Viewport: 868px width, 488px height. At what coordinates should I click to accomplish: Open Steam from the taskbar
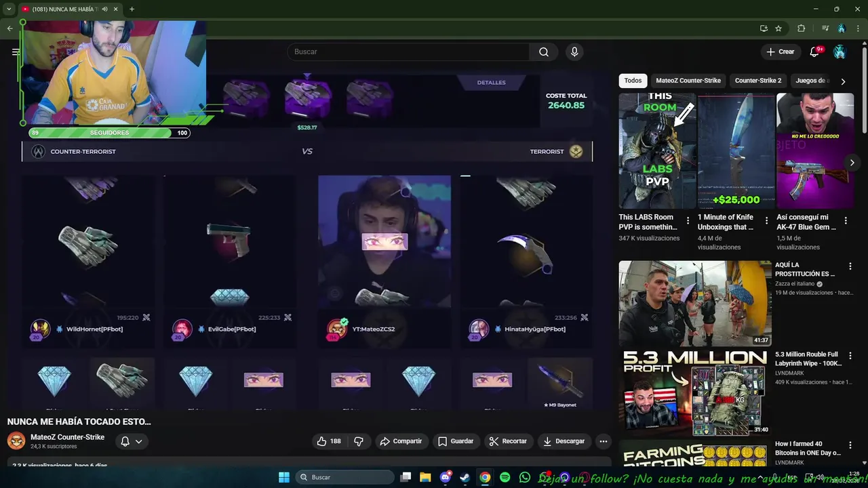pyautogui.click(x=465, y=477)
